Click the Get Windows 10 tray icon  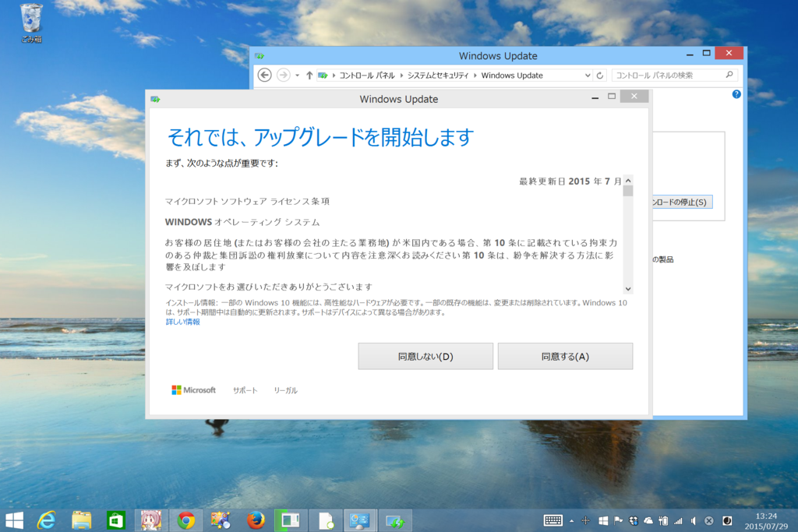[x=603, y=521]
